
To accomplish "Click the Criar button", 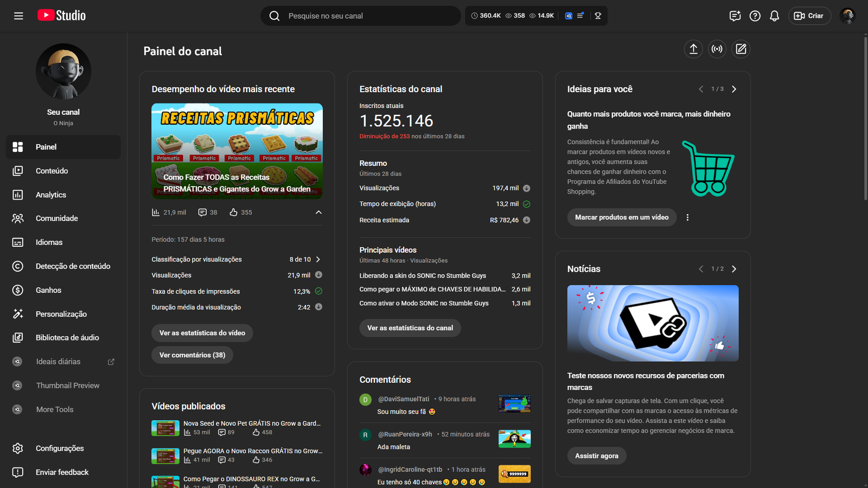I will [x=809, y=16].
